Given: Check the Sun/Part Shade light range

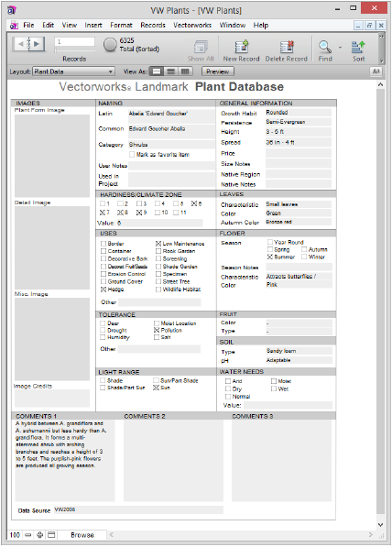Looking at the screenshot, I should point(156,380).
